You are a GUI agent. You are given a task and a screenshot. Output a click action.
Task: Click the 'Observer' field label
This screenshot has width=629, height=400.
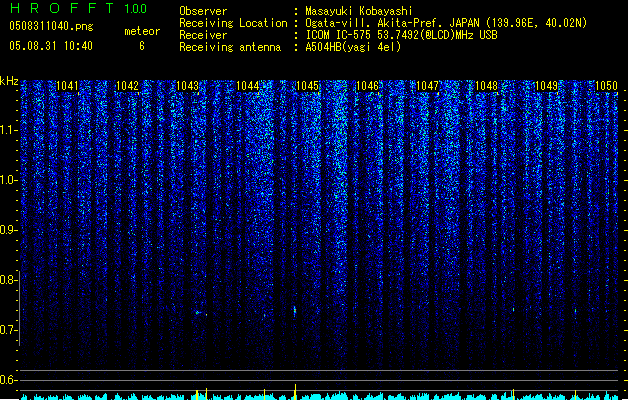point(203,11)
